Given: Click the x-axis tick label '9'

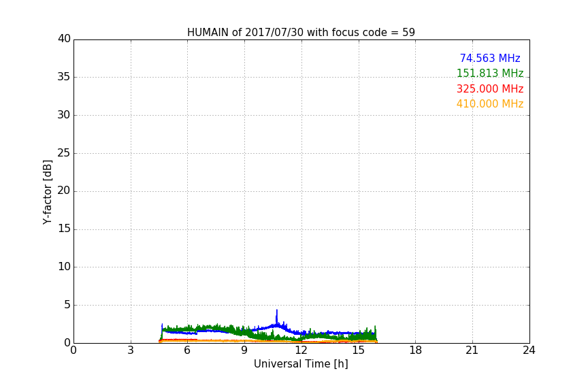Looking at the screenshot, I should click(x=244, y=350).
